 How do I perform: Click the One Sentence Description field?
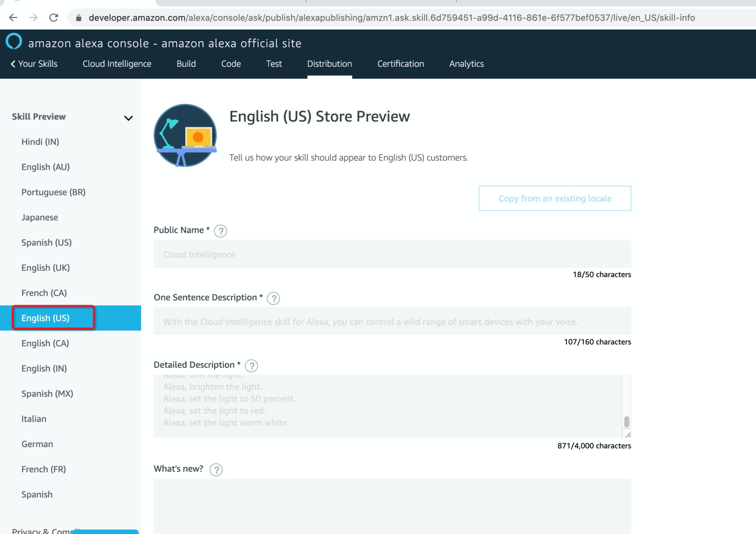tap(392, 322)
